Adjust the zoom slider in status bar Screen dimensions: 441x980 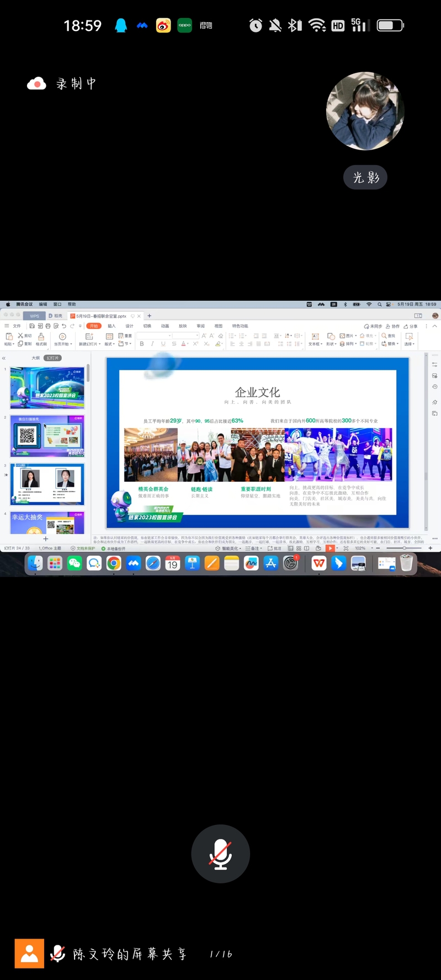pyautogui.click(x=405, y=548)
